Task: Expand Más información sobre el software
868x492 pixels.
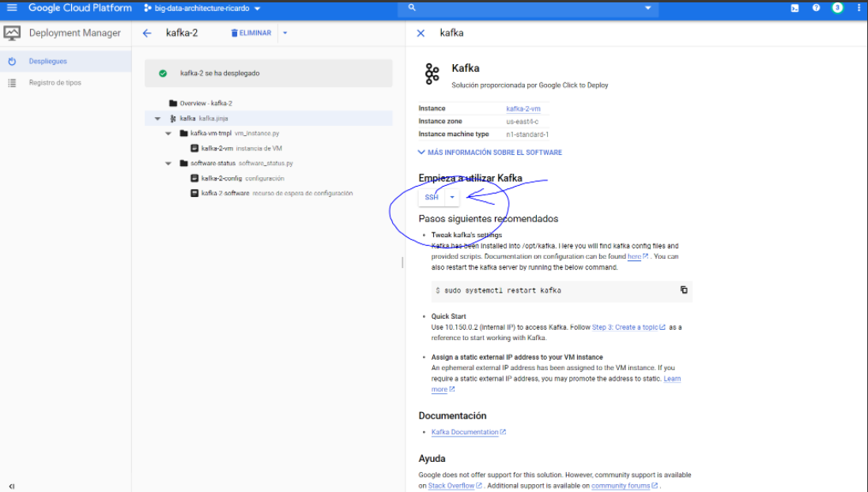Action: point(490,152)
